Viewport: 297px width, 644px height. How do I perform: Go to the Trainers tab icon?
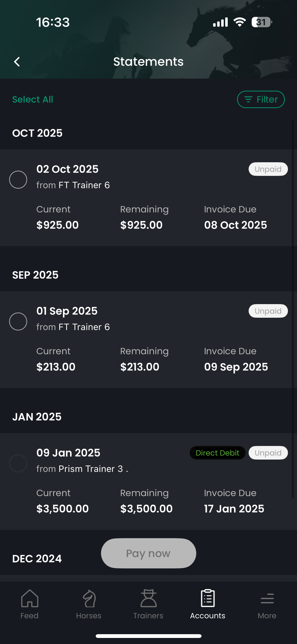148,599
